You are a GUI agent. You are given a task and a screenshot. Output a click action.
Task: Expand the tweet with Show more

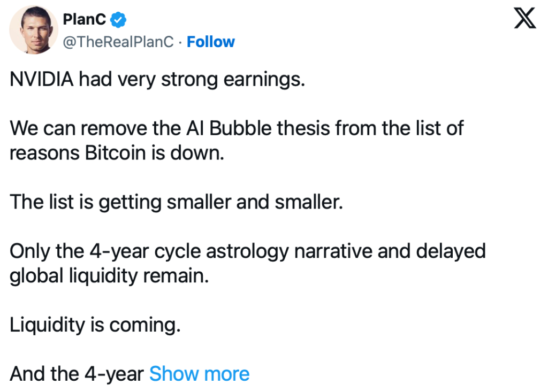click(x=199, y=373)
